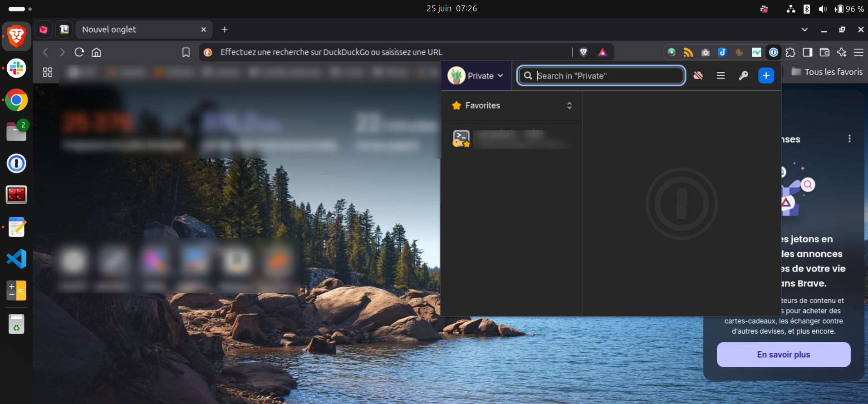Open the Tous les favoris bookmarks folder
The width and height of the screenshot is (868, 404).
827,72
